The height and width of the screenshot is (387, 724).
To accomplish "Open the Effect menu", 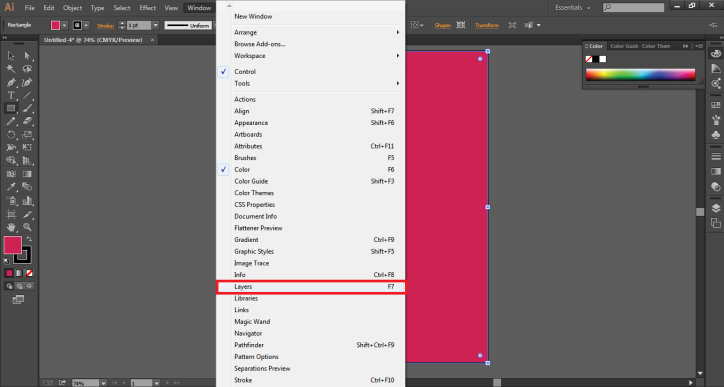I will 147,8.
